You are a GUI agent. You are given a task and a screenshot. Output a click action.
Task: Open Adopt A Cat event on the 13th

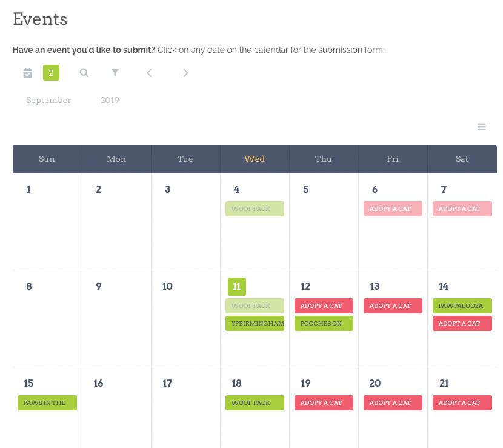pos(393,306)
